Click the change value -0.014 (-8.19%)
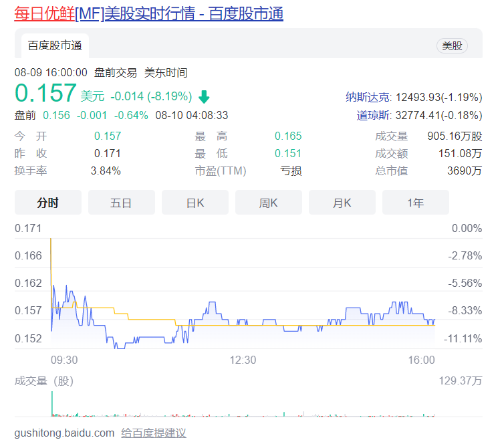 (x=151, y=96)
